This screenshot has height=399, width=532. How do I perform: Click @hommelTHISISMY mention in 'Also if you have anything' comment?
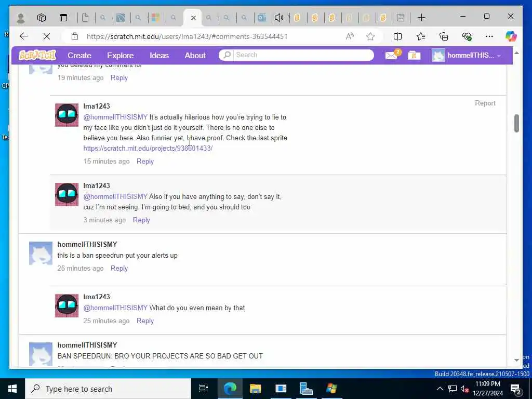coord(115,196)
